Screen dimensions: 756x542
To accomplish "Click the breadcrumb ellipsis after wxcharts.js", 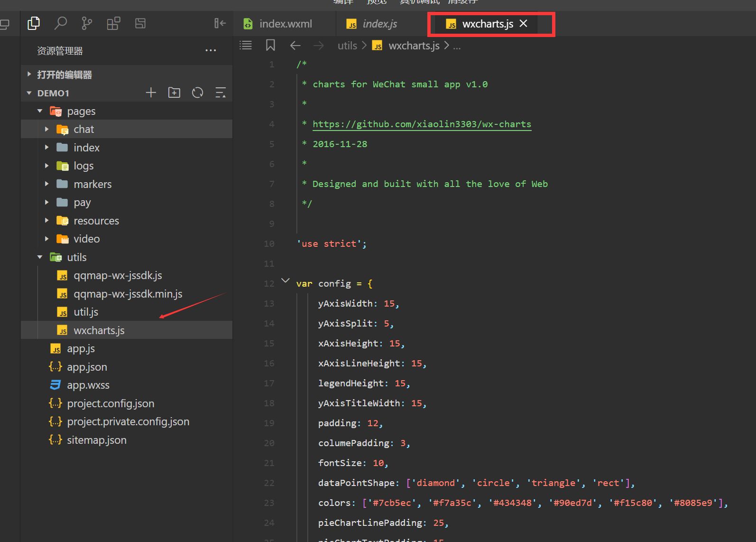I will [457, 47].
